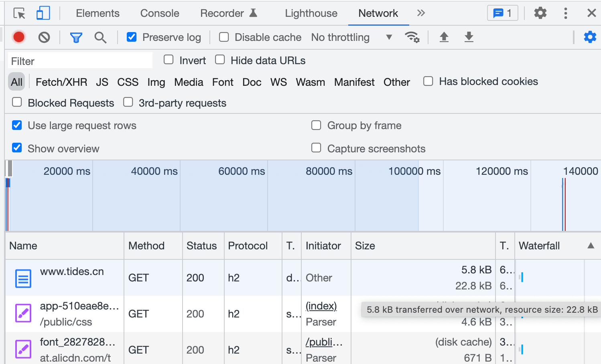Filter requests by Wasm
The image size is (601, 364).
[310, 82]
